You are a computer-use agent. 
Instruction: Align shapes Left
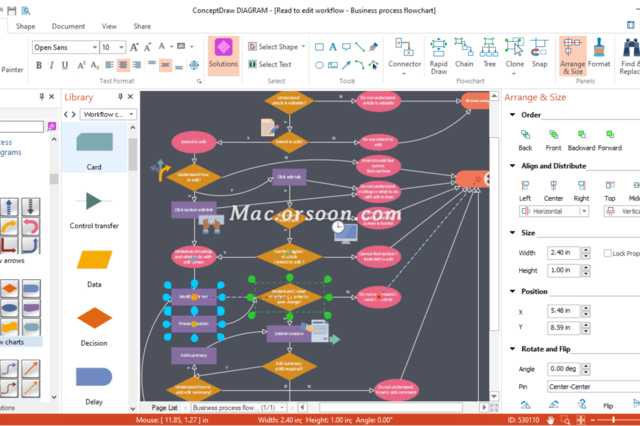(x=525, y=191)
